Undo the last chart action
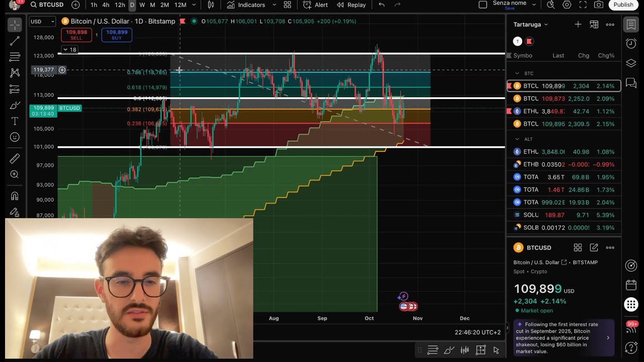 coord(381,5)
